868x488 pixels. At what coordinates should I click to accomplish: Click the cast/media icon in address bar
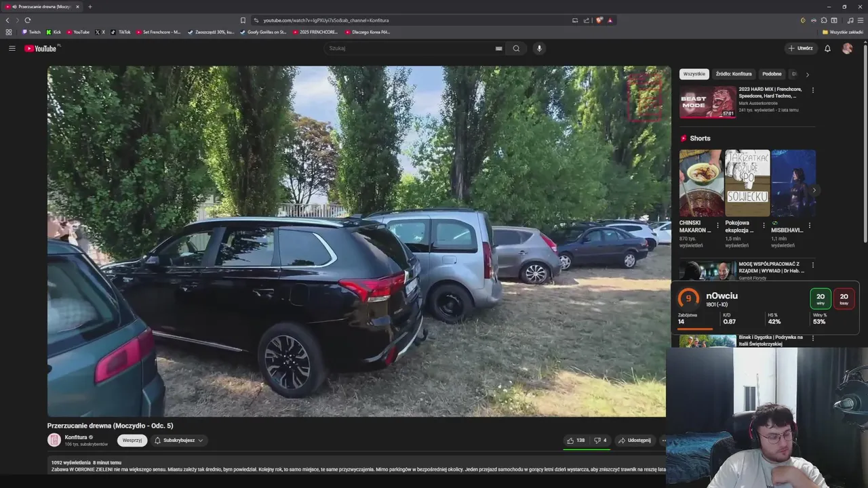[x=575, y=20]
